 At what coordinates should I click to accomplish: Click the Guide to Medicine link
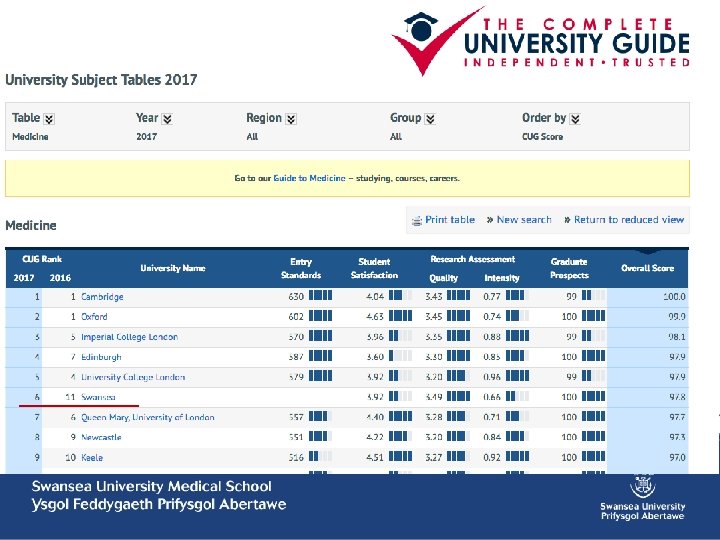(309, 178)
